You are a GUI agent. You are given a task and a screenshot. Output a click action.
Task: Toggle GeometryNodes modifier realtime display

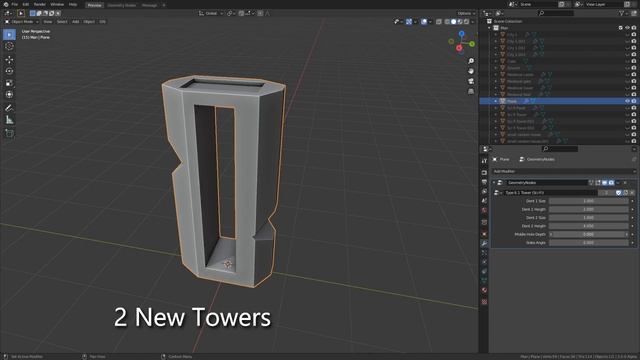click(x=604, y=183)
